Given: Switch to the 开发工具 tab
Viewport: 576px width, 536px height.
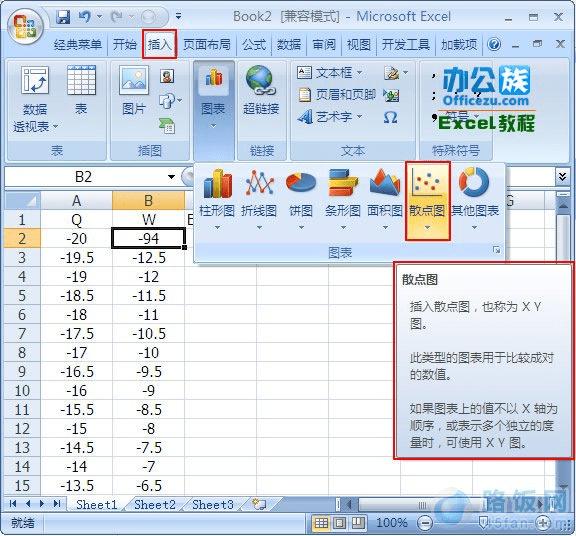Looking at the screenshot, I should 406,44.
